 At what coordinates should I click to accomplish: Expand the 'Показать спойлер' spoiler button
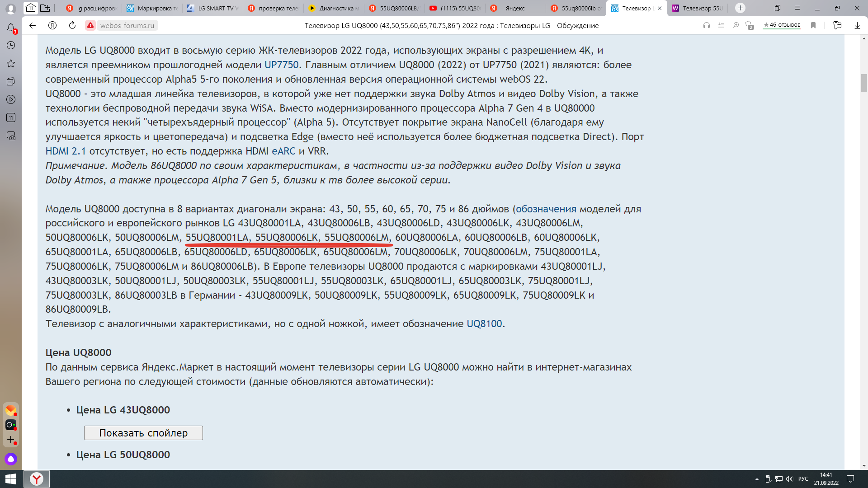pyautogui.click(x=143, y=433)
